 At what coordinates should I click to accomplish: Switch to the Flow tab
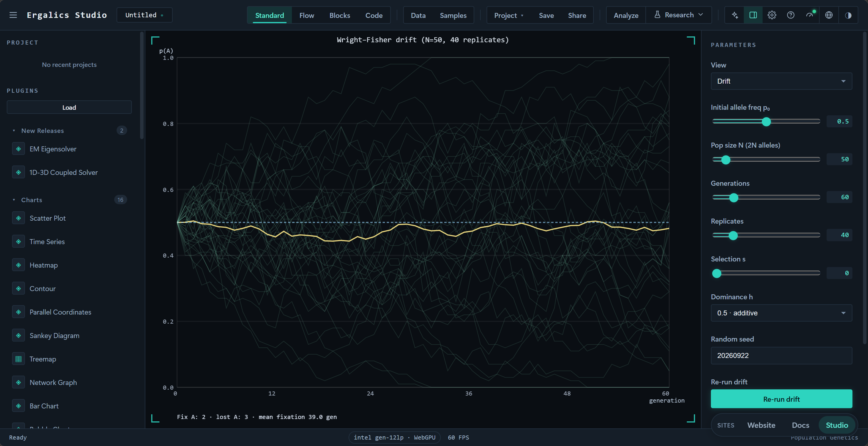pyautogui.click(x=307, y=16)
